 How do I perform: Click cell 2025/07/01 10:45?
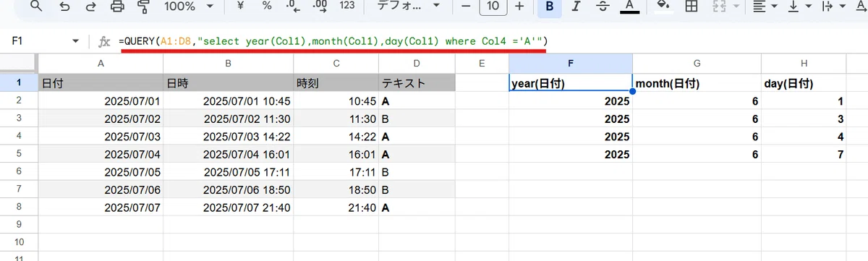pos(228,100)
